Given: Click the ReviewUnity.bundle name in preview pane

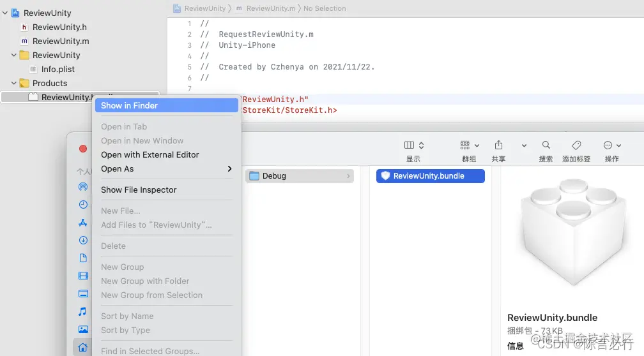Looking at the screenshot, I should [x=552, y=318].
